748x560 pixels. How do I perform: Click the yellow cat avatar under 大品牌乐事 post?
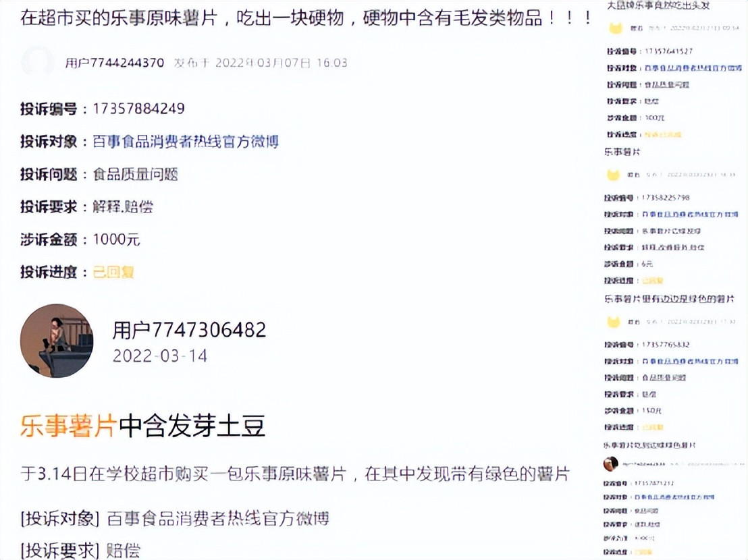[616, 28]
